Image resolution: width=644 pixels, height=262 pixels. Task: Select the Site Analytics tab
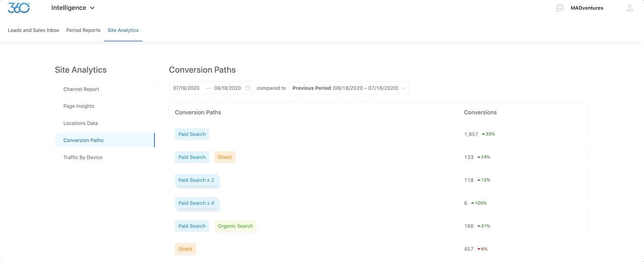(123, 30)
